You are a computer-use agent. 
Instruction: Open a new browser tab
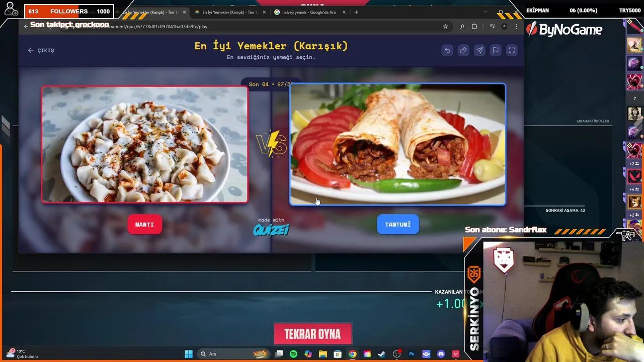click(x=356, y=12)
